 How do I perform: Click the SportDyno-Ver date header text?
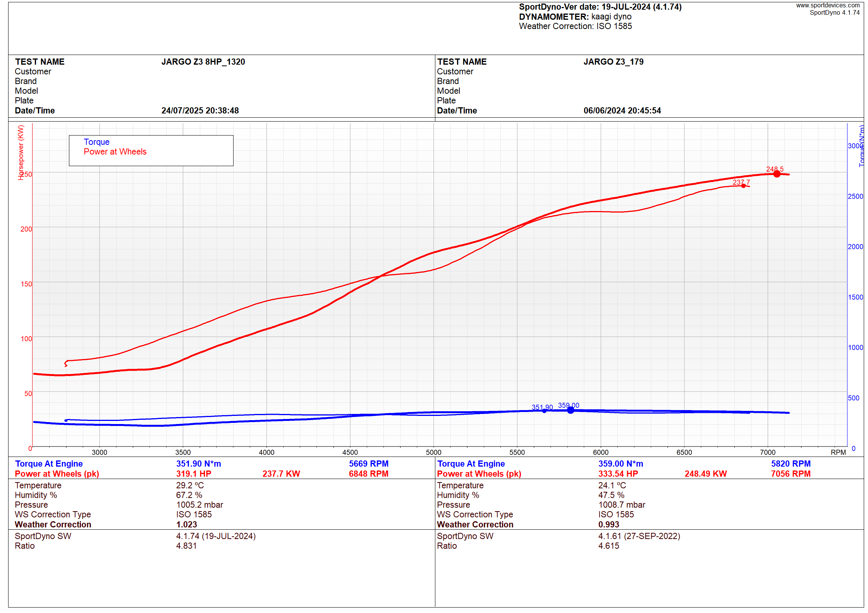(x=600, y=7)
